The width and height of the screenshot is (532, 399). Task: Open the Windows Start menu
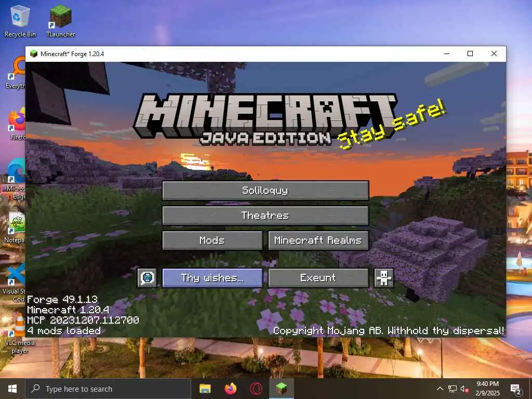click(x=12, y=389)
